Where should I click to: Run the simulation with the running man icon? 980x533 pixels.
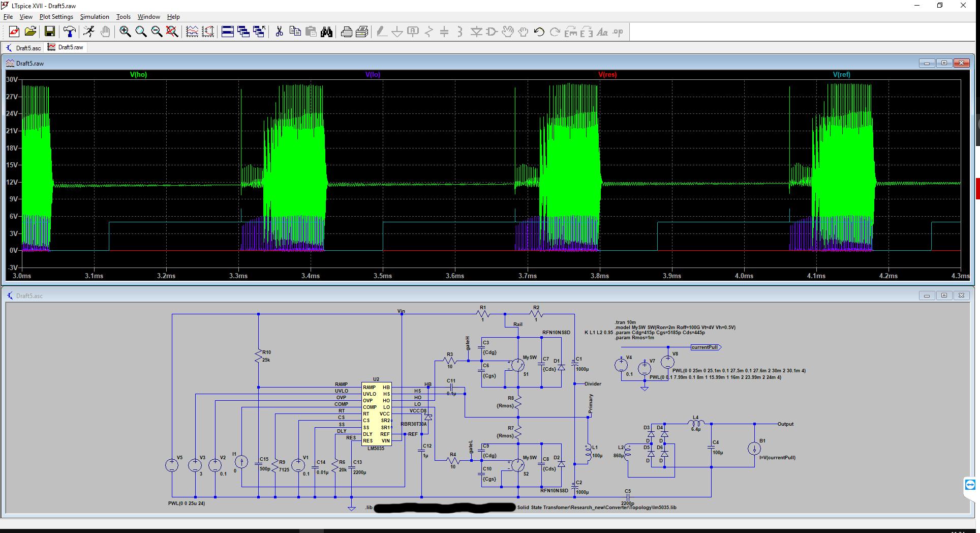pyautogui.click(x=89, y=32)
